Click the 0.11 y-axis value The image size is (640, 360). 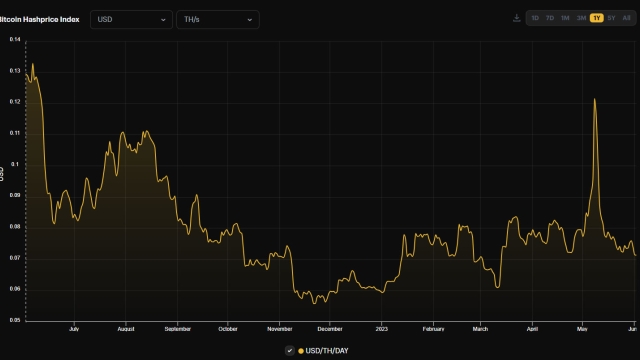(15, 133)
